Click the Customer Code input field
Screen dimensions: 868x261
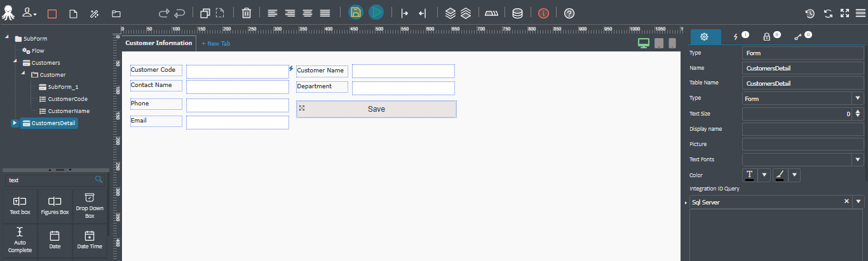(x=238, y=71)
